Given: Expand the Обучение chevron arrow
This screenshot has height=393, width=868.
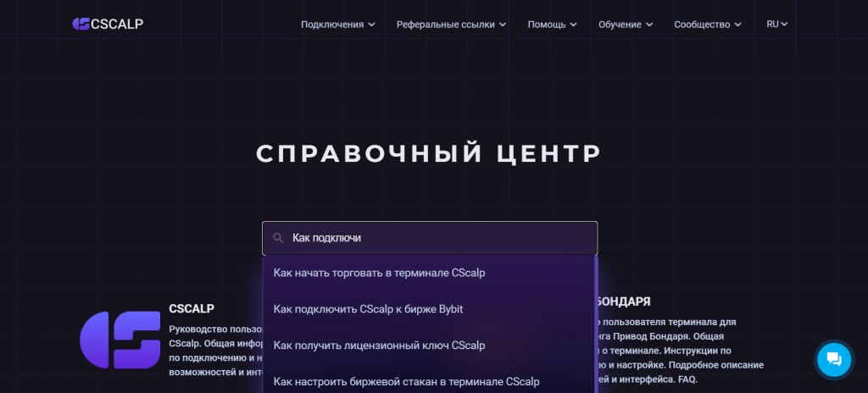Looking at the screenshot, I should [x=649, y=25].
